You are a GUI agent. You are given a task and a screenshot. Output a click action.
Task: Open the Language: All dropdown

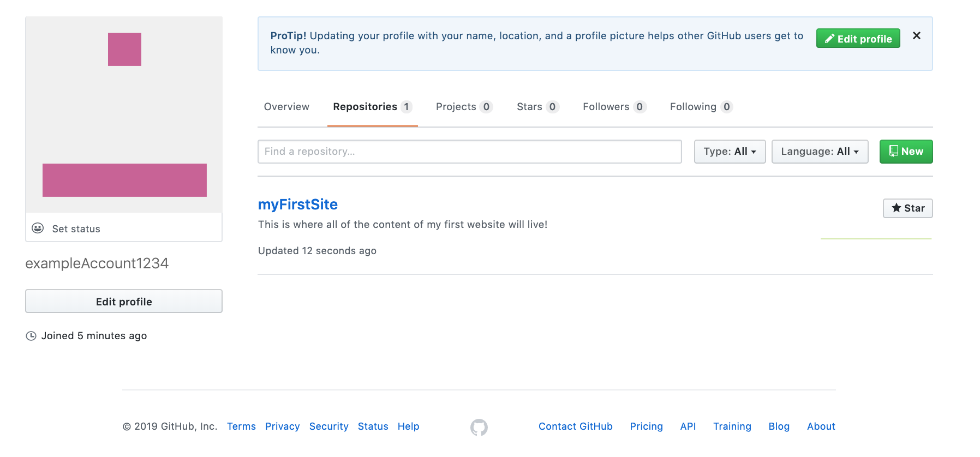819,152
